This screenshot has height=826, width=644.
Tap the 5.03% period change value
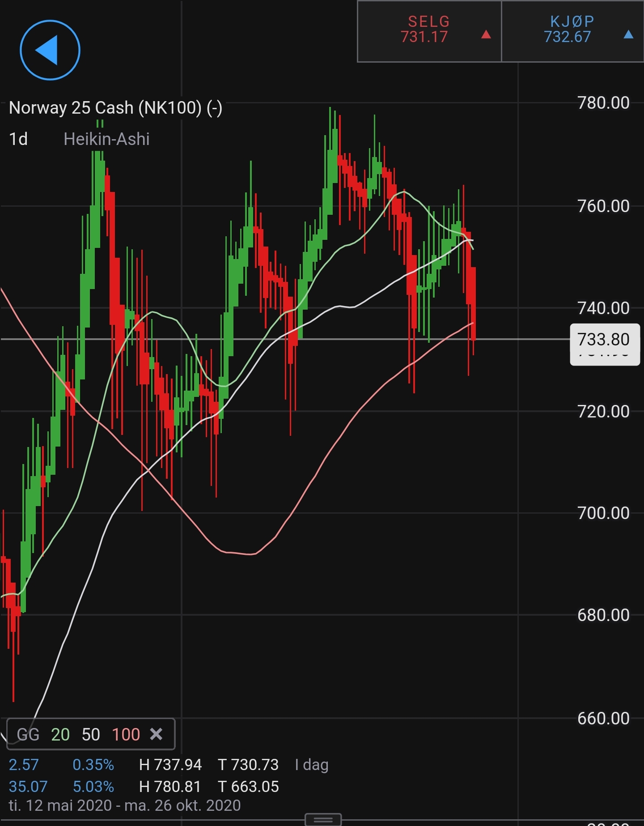[x=93, y=787]
